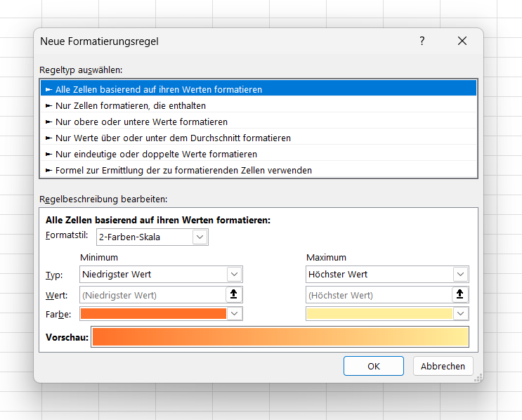Image resolution: width=522 pixels, height=420 pixels.
Task: Click range selector icon for Minimum Wert
Action: tap(235, 294)
